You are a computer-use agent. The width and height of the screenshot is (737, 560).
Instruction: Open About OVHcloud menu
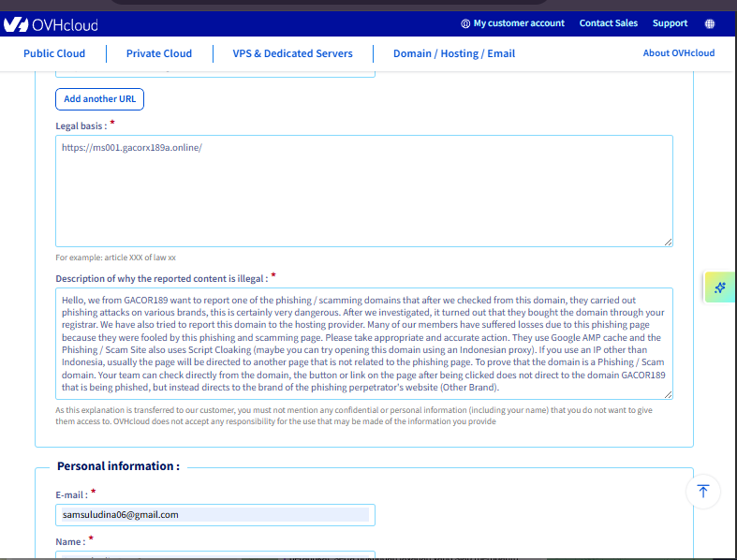679,53
